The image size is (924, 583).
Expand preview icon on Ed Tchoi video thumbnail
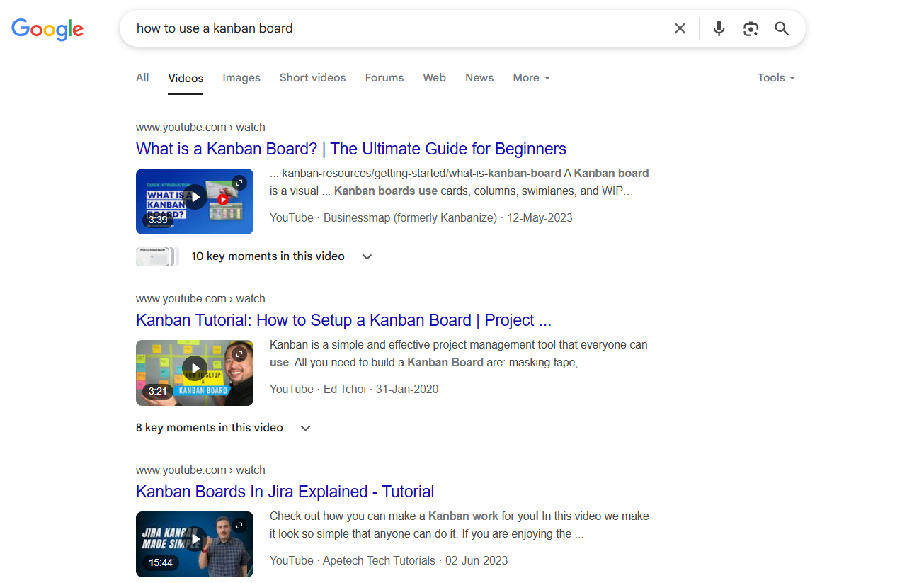click(239, 354)
